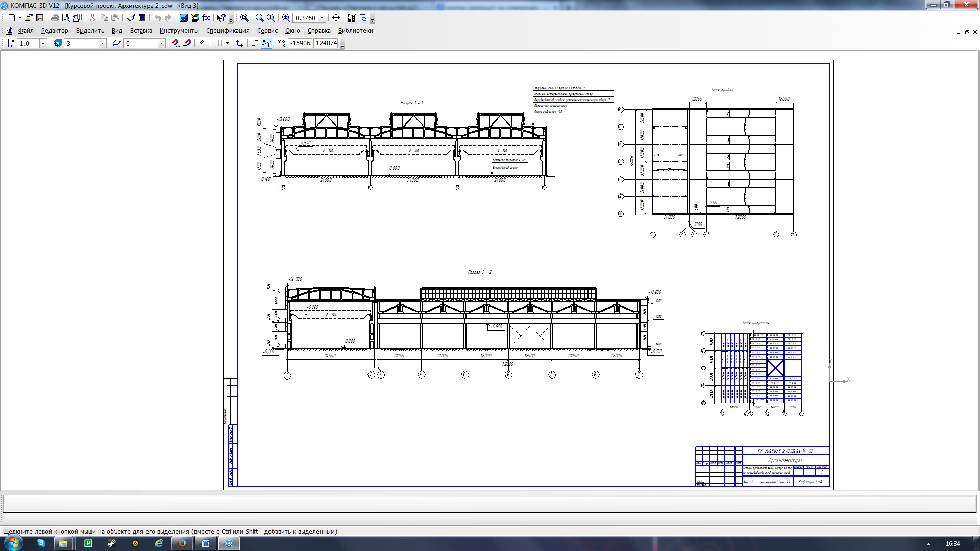This screenshot has height=551, width=980.
Task: Create a new document
Action: 11,18
